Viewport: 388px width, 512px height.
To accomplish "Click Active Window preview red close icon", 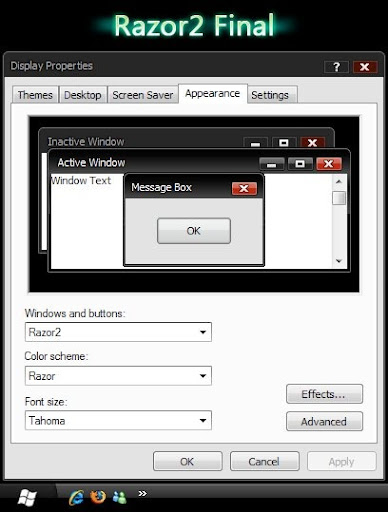I will (329, 164).
